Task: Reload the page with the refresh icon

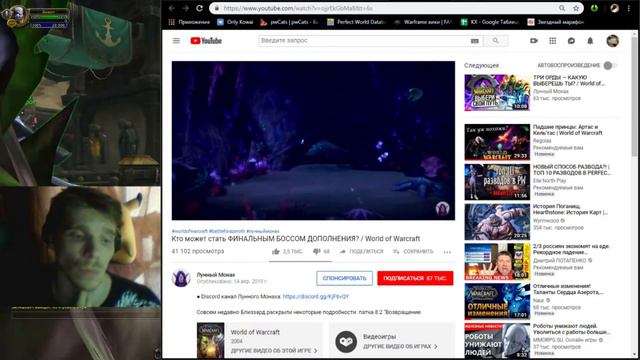Action: pyautogui.click(x=199, y=8)
